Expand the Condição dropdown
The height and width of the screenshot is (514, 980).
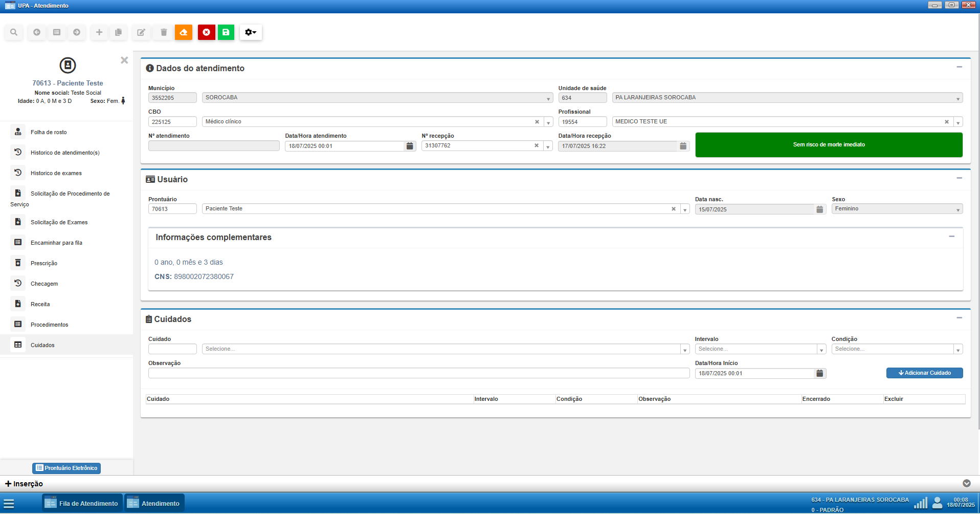pyautogui.click(x=957, y=350)
